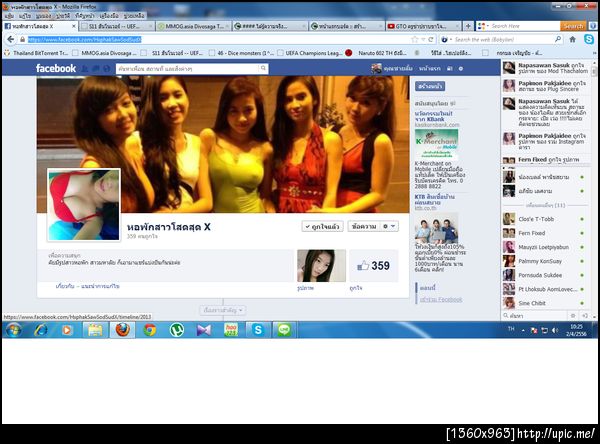Image resolution: width=600 pixels, height=444 pixels.
Task: Click the Skype icon in Firefox toolbar
Action: [x=589, y=39]
